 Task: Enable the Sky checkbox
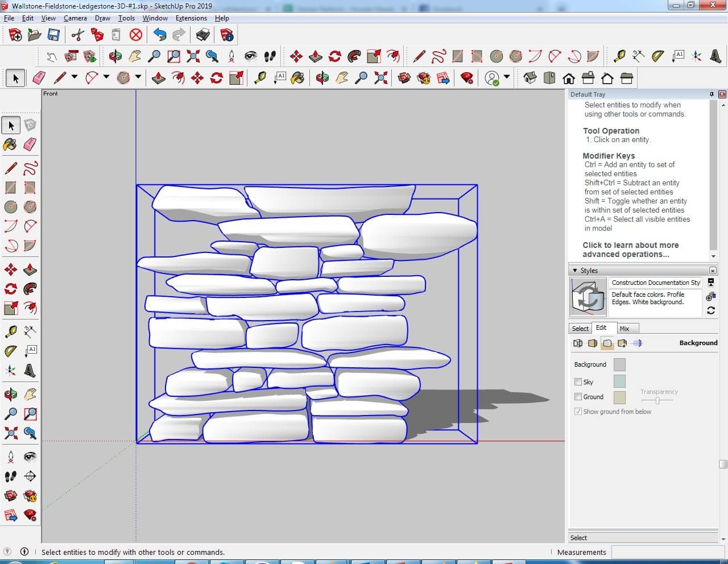[578, 382]
